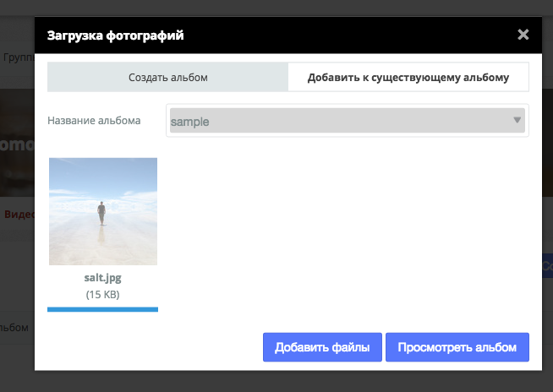Click the Загрузка фотографий dialog title

click(116, 35)
